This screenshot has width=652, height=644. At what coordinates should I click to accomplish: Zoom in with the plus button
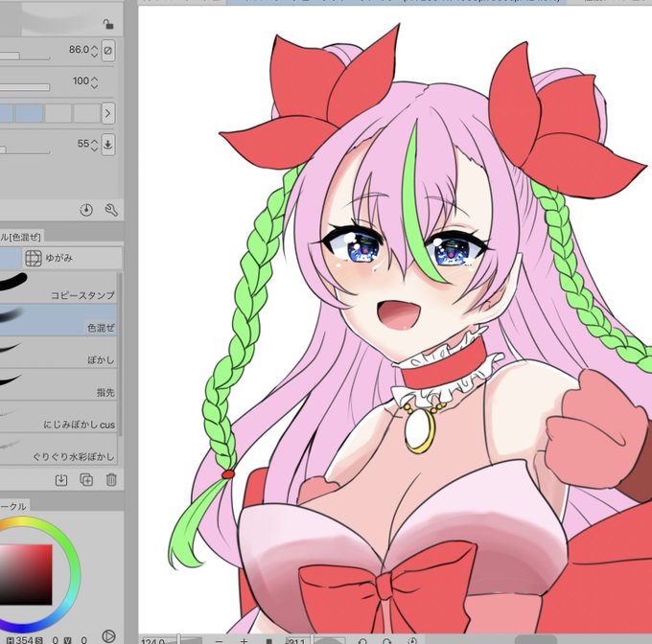click(244, 641)
